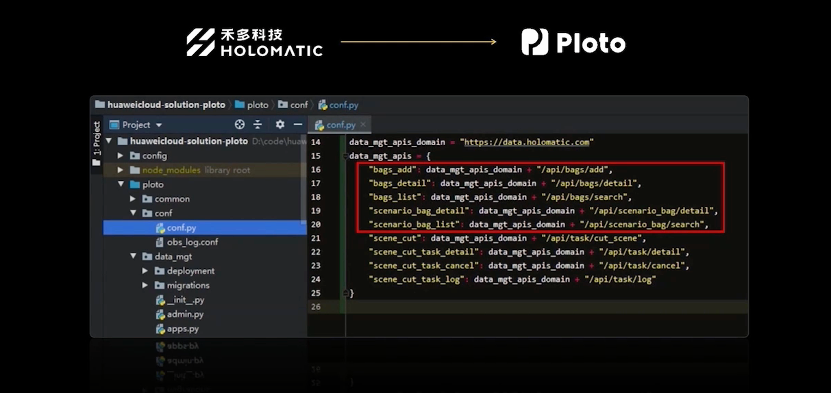832x394 pixels.
Task: Collapse the huaweicloud-solution-ploto root node
Action: pyautogui.click(x=109, y=141)
